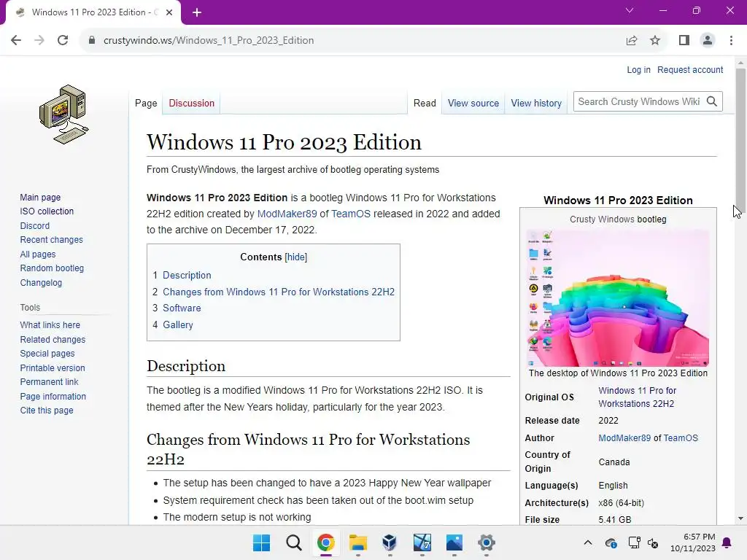
Task: Open the Photos app in taskbar
Action: pos(454,542)
